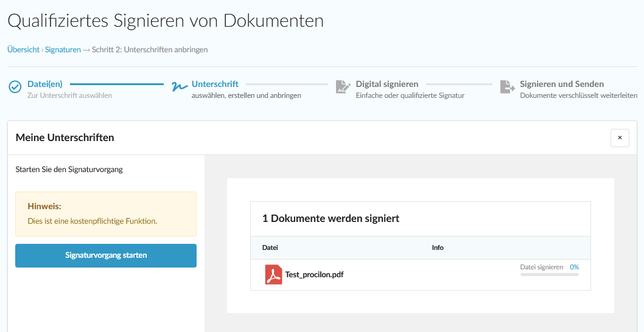Switch to the Datei(en) step
This screenshot has width=644, height=332.
pos(45,84)
